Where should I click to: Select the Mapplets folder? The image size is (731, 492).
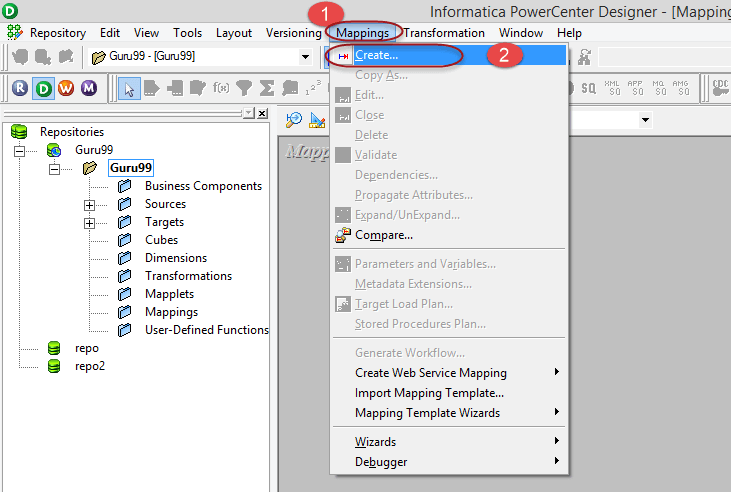point(169,294)
